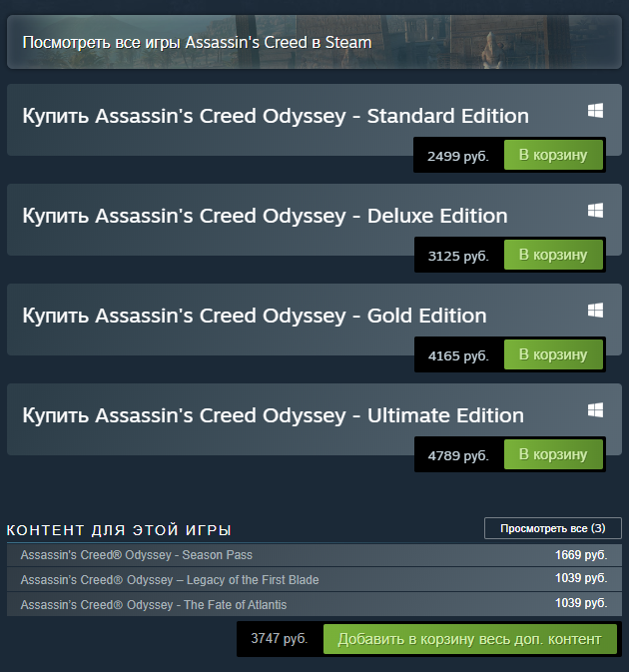The height and width of the screenshot is (672, 629).
Task: Open The Fate of Atlantis DLC
Action: pyautogui.click(x=153, y=605)
